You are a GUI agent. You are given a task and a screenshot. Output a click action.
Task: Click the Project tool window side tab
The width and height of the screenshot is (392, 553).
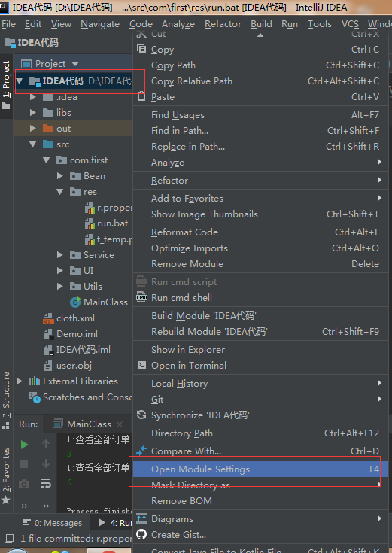coord(6,84)
